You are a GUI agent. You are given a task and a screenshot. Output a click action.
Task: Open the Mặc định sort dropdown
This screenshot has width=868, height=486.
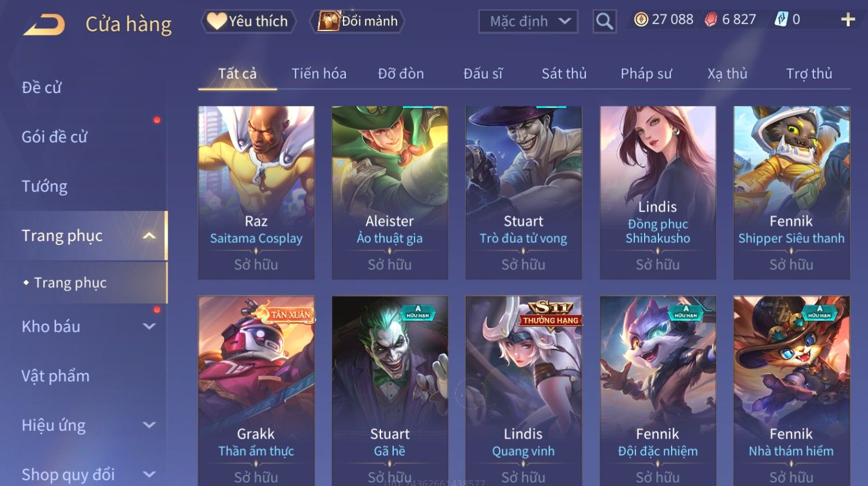(x=528, y=22)
